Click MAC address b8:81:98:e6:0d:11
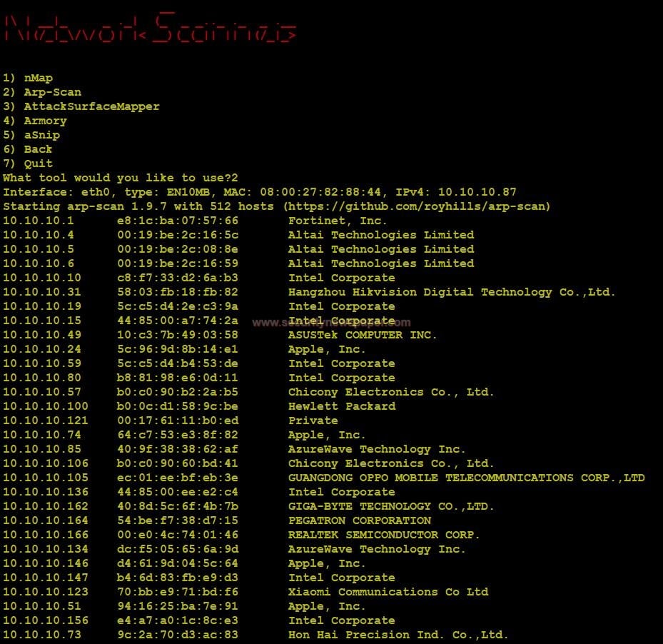Screen dimensions: 663x644 178,378
